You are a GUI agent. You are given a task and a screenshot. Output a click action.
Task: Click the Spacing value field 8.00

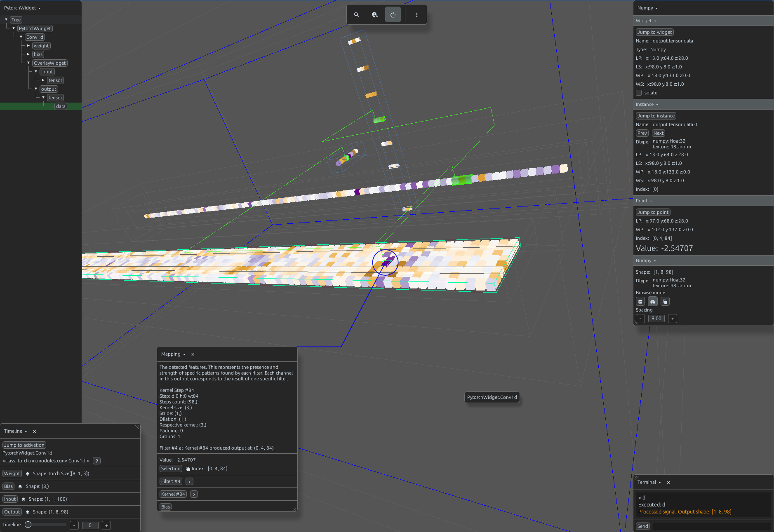(656, 319)
